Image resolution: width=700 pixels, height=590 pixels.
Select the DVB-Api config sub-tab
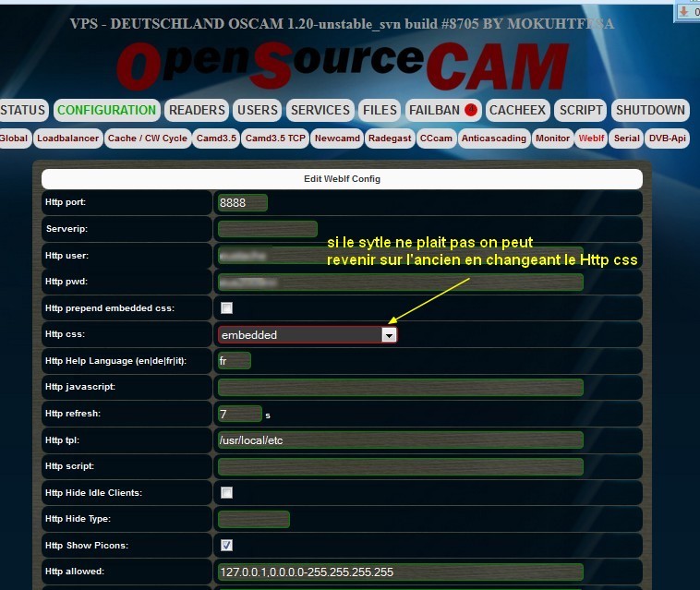click(667, 138)
